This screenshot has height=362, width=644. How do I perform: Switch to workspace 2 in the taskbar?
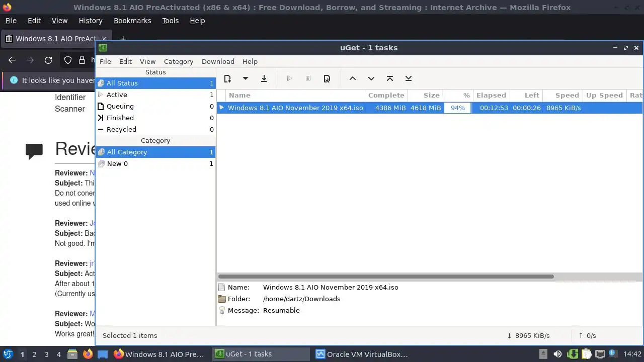[x=34, y=354]
